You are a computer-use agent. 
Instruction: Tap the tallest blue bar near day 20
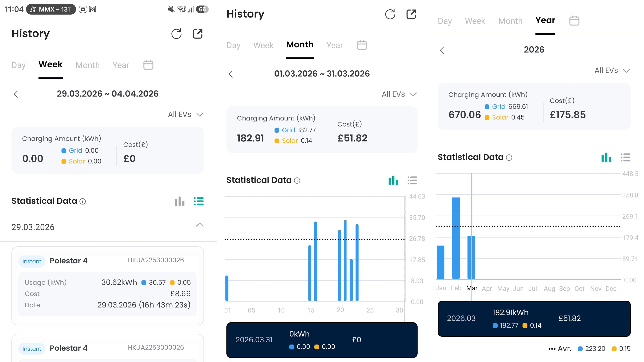click(x=345, y=260)
